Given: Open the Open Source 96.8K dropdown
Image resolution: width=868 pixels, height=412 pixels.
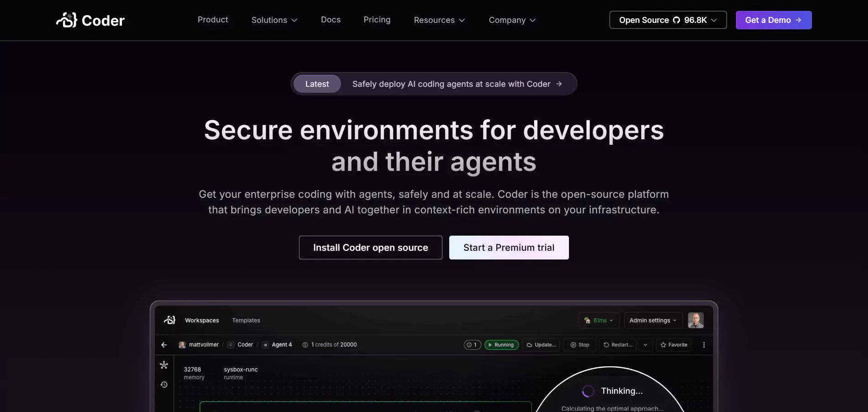Looking at the screenshot, I should 668,20.
